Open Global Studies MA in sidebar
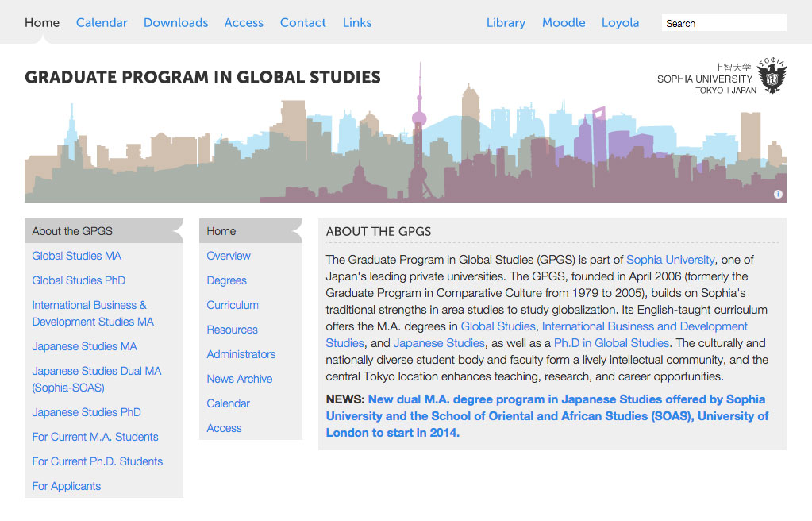 pos(77,256)
